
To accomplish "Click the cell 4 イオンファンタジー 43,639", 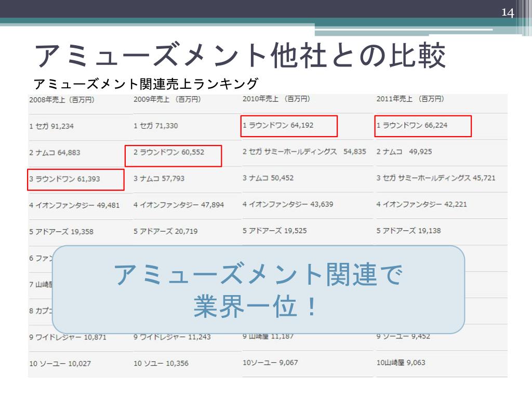I will click(288, 204).
